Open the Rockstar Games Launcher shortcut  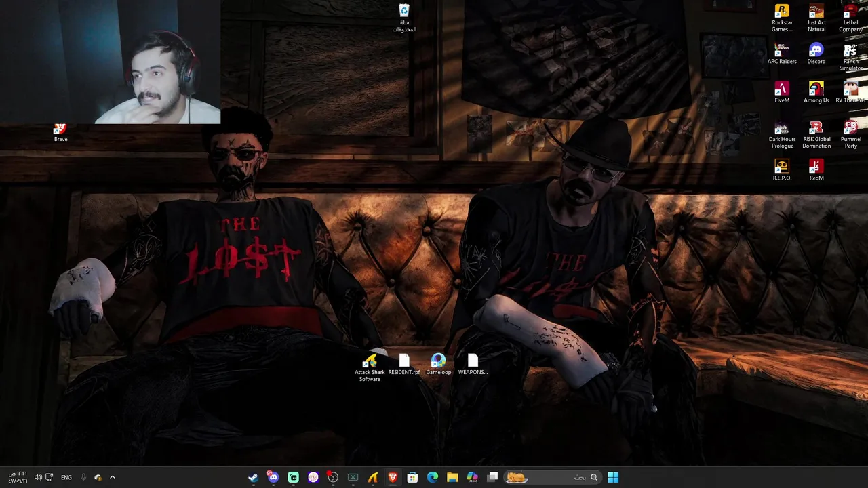click(x=782, y=18)
